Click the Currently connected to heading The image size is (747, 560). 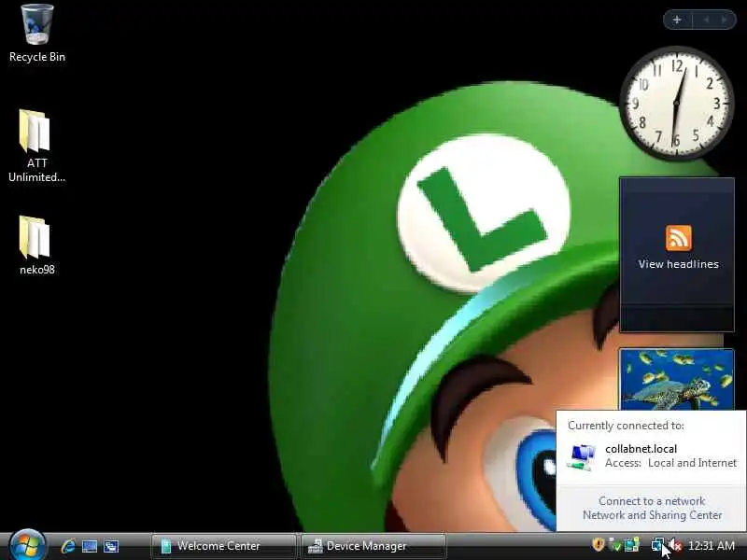coord(626,426)
